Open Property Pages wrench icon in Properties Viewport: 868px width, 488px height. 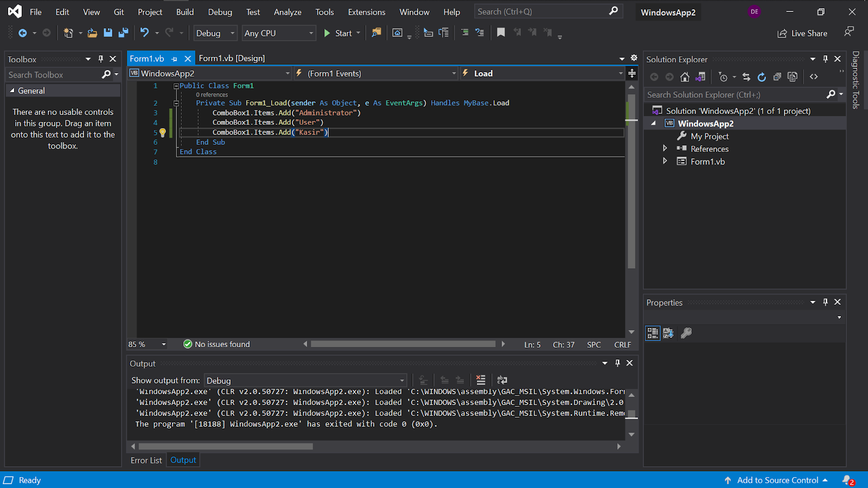point(686,333)
